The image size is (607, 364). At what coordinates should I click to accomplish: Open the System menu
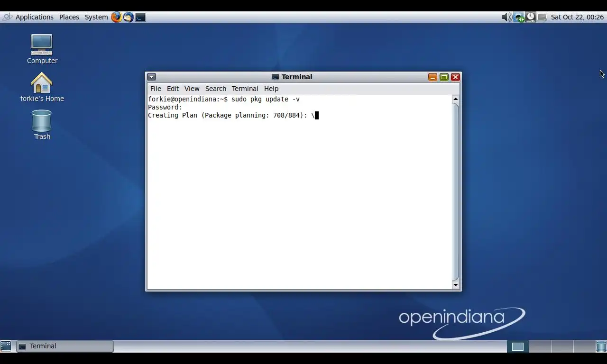click(x=96, y=17)
